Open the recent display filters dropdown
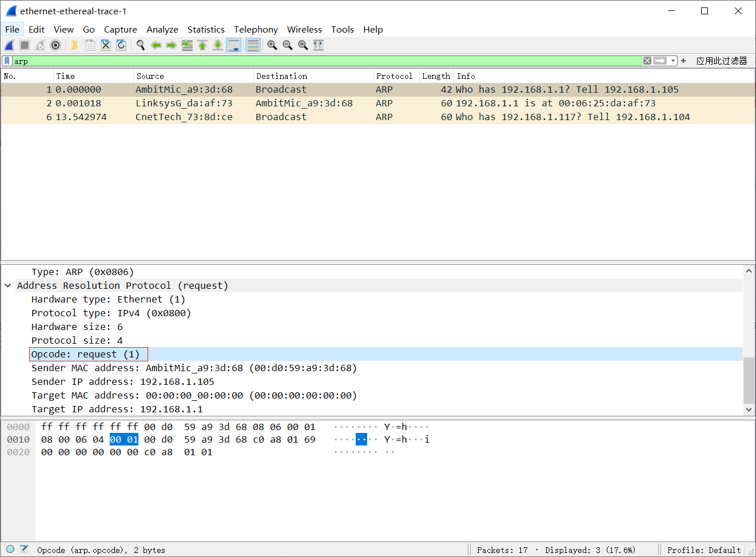 click(x=673, y=61)
